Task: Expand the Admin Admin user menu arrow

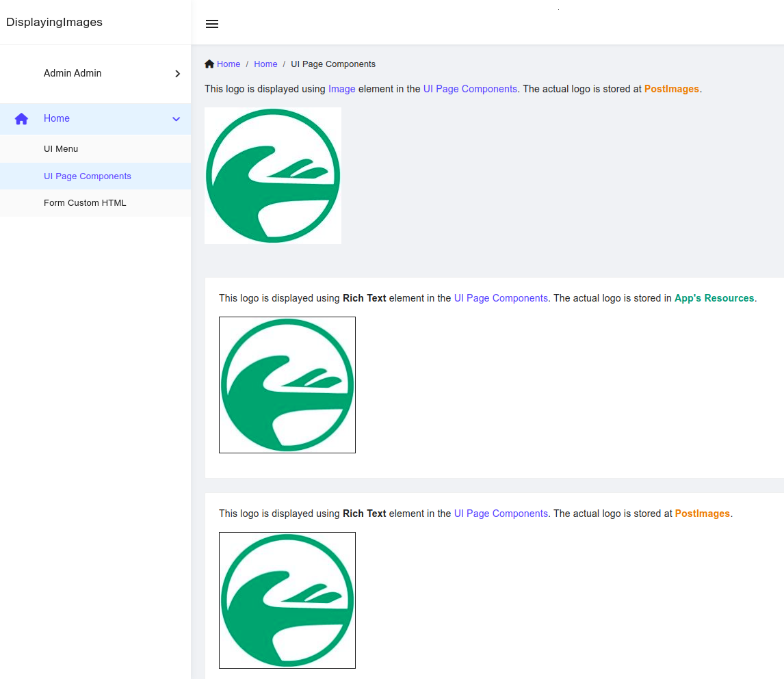Action: click(x=177, y=74)
